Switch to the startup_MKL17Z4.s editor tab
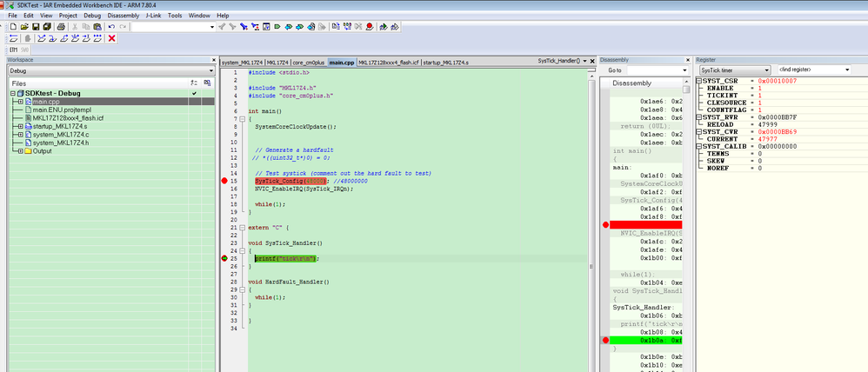 445,63
